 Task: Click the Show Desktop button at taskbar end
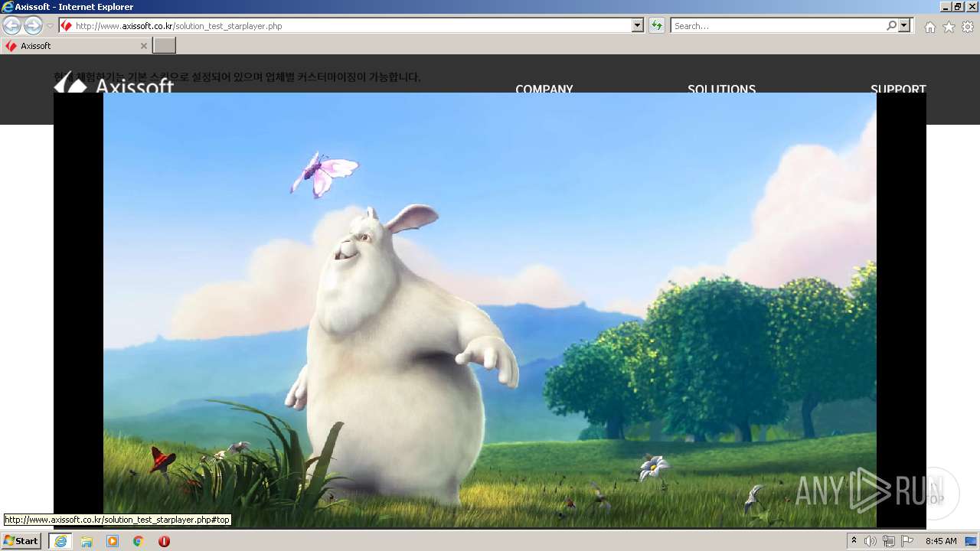[972, 541]
